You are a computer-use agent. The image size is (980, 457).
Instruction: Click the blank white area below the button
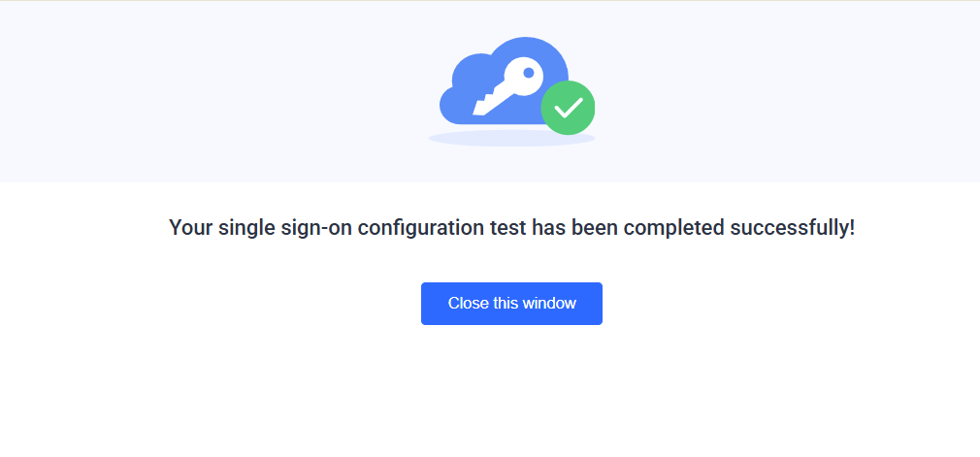point(511,398)
